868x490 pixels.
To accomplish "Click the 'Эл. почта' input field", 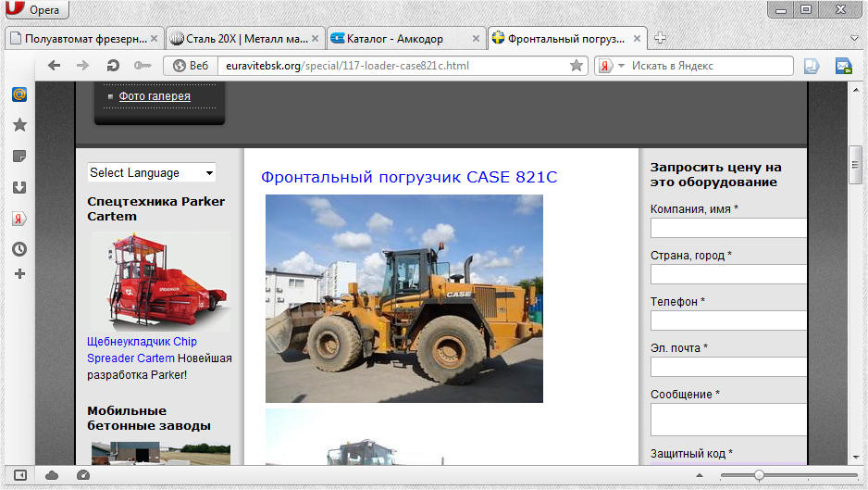I will tap(728, 367).
